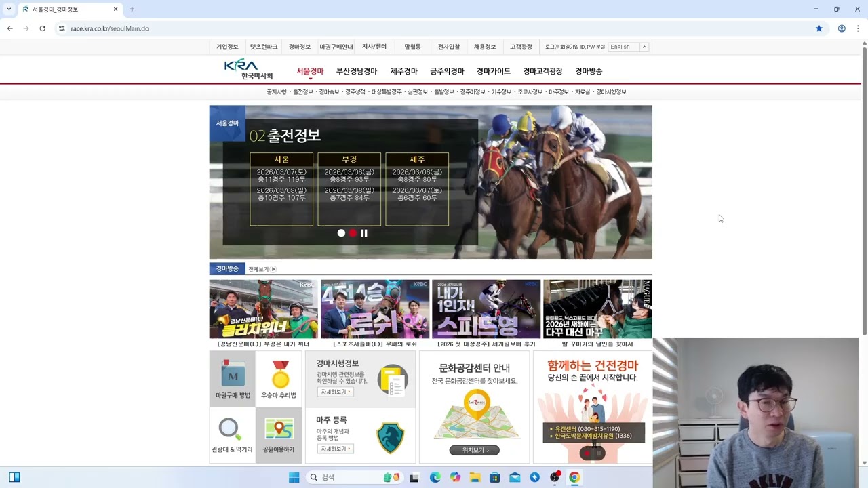Open 전체보기 link beside 경마방송
The image size is (868, 488).
tap(262, 269)
